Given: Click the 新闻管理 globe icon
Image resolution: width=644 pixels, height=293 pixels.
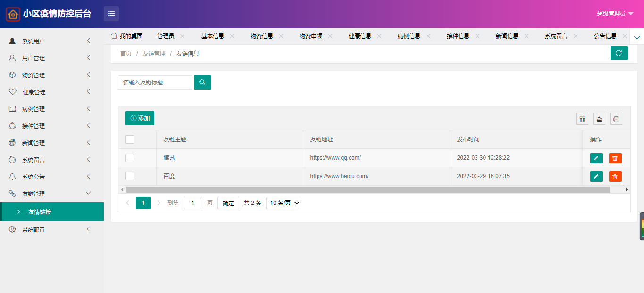Looking at the screenshot, I should pos(13,143).
